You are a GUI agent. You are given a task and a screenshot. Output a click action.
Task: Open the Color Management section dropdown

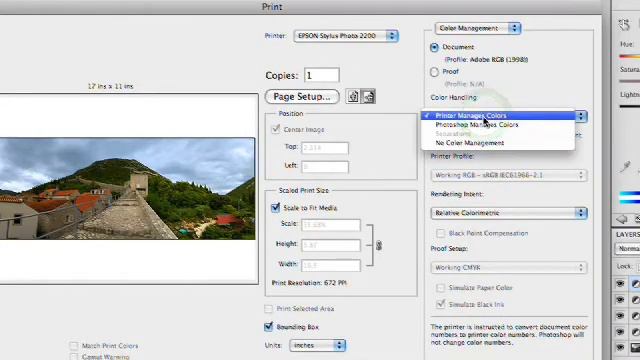pyautogui.click(x=478, y=28)
